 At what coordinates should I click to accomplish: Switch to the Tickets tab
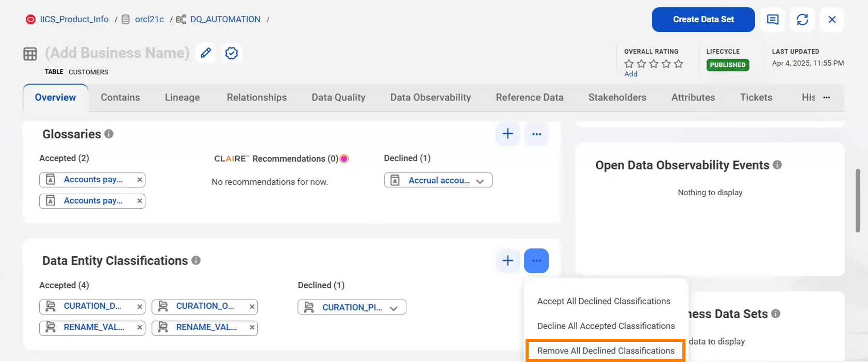tap(756, 98)
